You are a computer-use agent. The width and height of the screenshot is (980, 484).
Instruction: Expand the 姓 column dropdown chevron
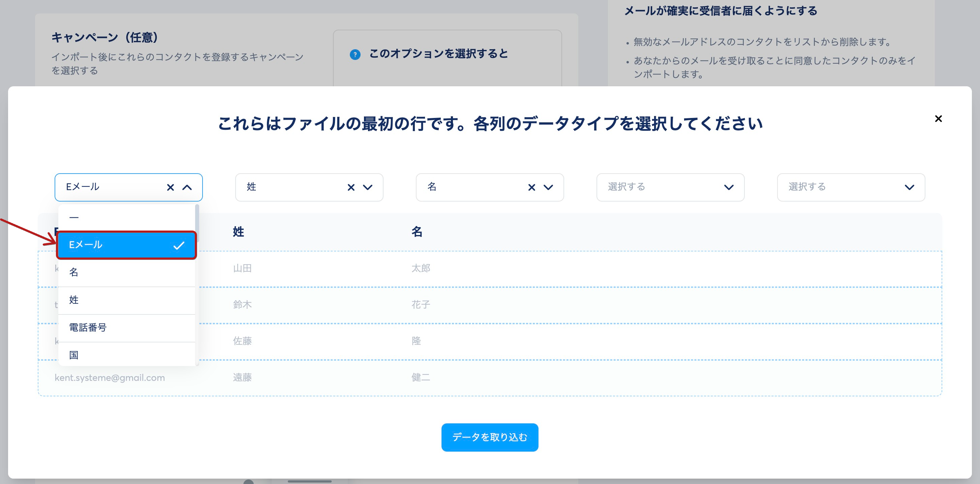367,187
